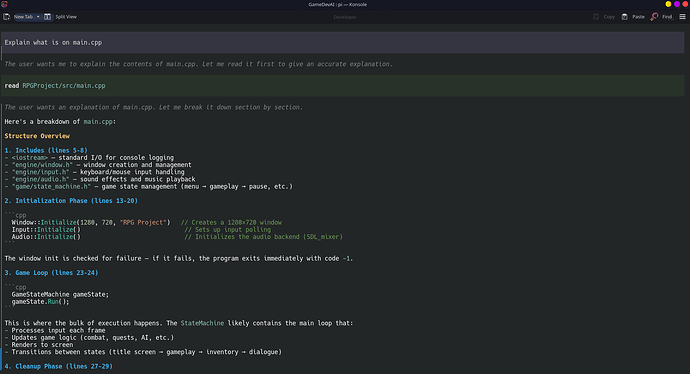Click the 'Structure Overview' heading

pyautogui.click(x=37, y=136)
